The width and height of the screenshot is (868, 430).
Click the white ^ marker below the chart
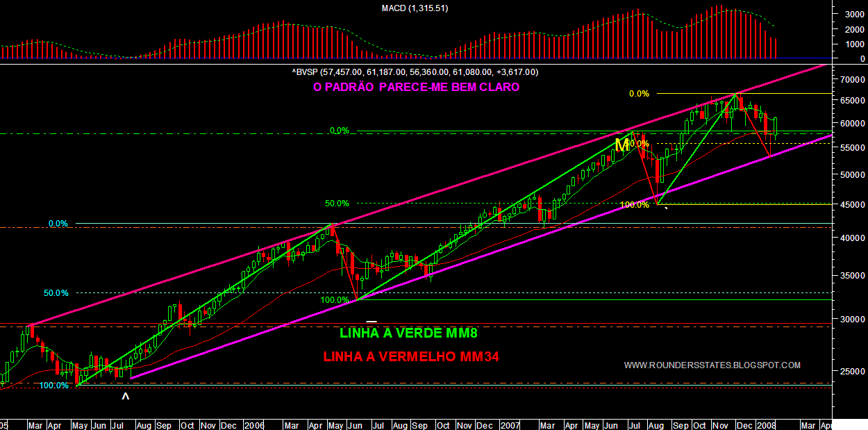pyautogui.click(x=126, y=397)
